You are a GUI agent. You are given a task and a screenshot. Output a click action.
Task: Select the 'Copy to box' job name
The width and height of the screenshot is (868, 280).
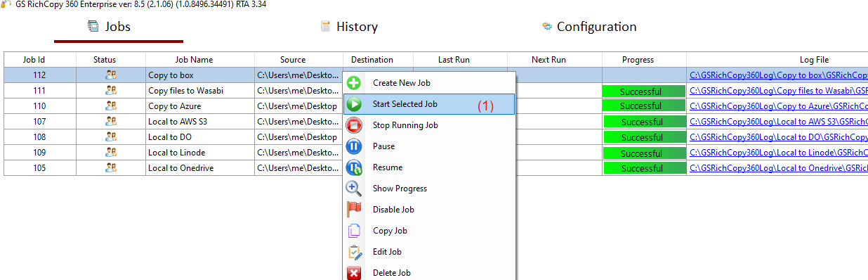pos(171,75)
